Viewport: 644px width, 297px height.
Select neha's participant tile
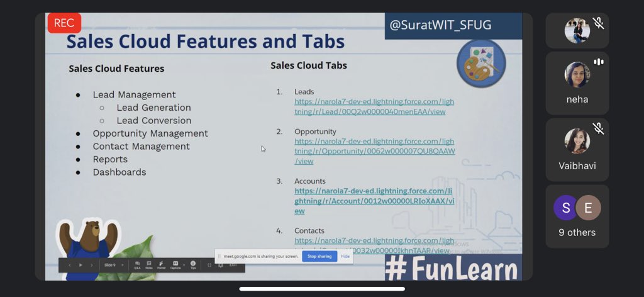(577, 83)
